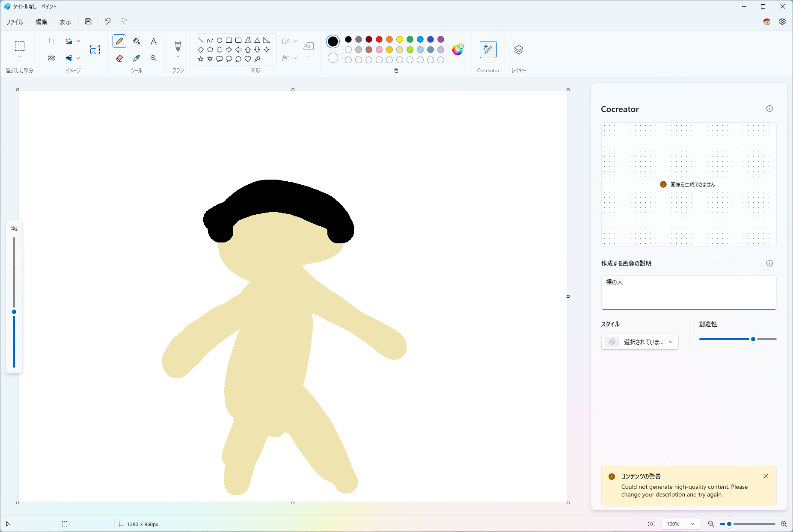Open the Cocreator style dropdown

point(639,342)
